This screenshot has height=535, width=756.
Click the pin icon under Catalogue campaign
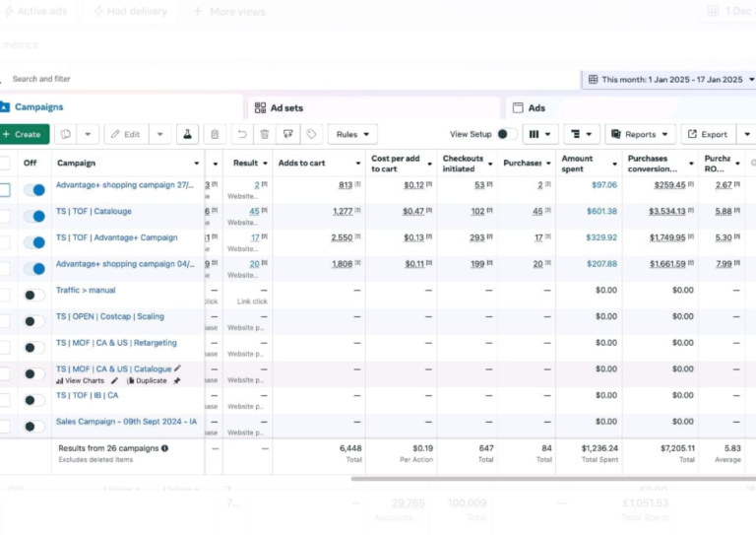177,380
